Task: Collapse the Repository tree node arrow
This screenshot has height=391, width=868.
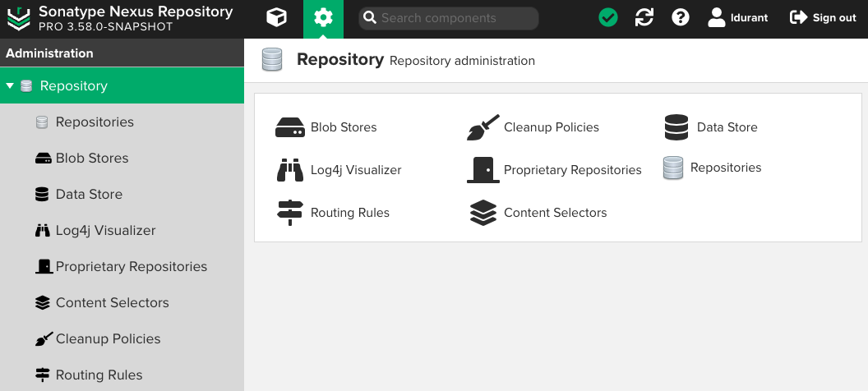Action: click(9, 85)
